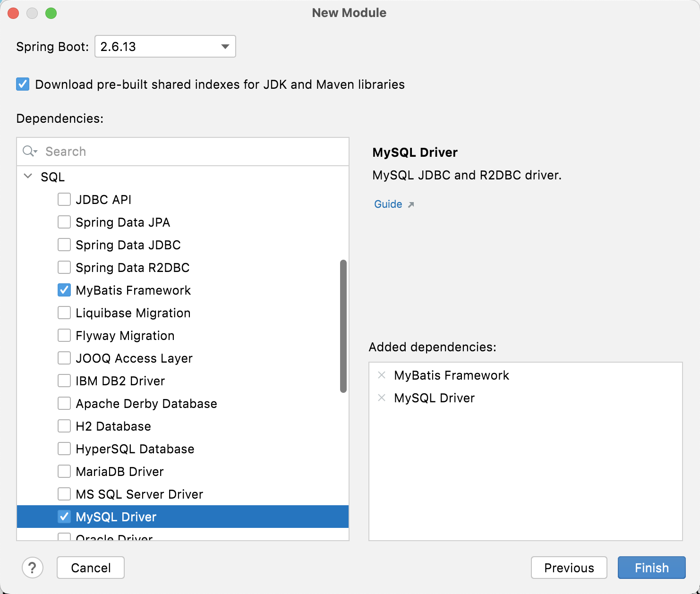Toggle Download pre-built shared indexes checkbox

[x=23, y=85]
